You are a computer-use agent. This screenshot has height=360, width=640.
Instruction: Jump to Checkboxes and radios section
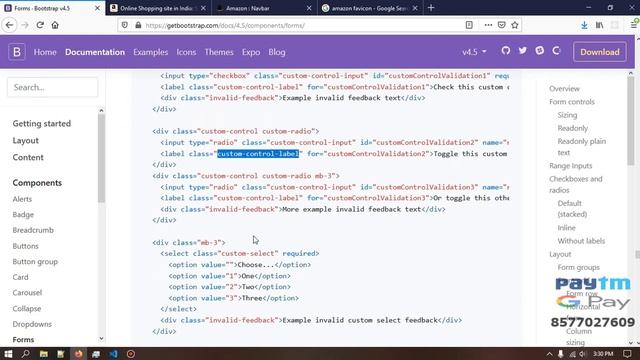pyautogui.click(x=576, y=184)
